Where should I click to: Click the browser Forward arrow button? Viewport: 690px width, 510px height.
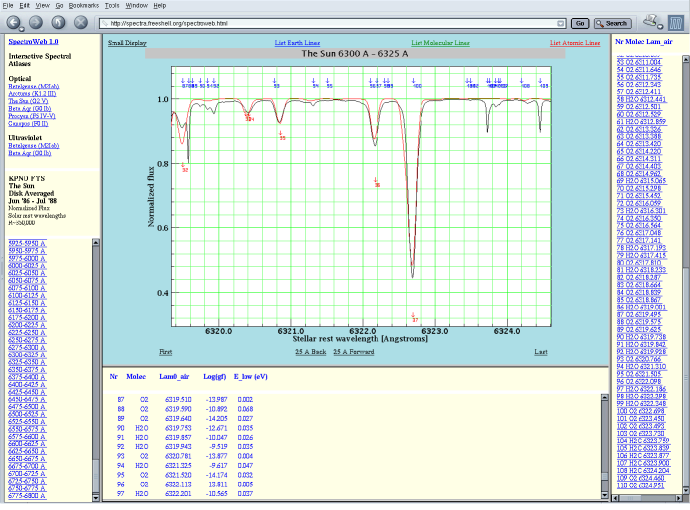click(37, 22)
